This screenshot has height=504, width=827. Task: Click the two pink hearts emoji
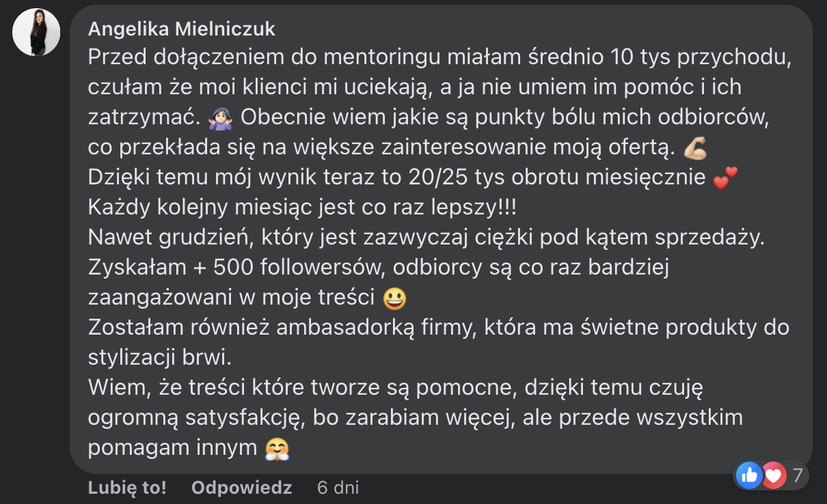click(725, 178)
